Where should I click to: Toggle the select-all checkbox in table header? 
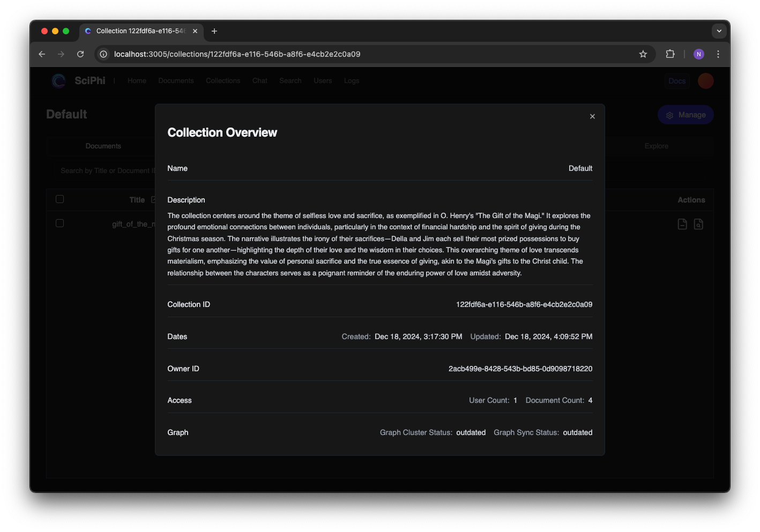(x=59, y=199)
